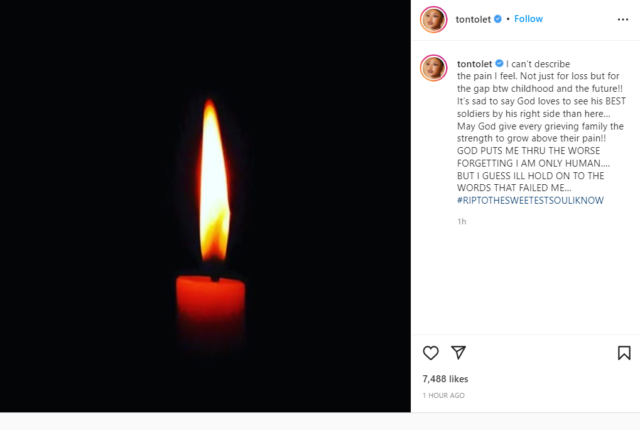The image size is (640, 430).
Task: Click the tontolet username in the caption
Action: point(474,62)
